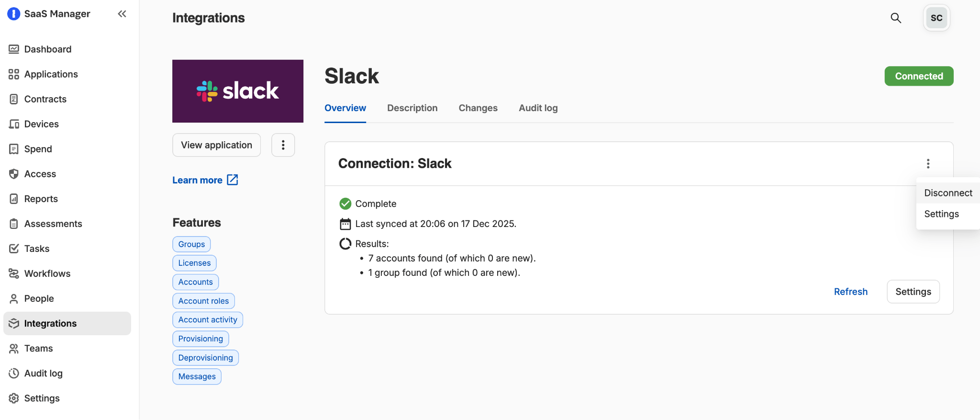Click the SaaS Manager logo icon
980x420 pixels.
click(x=14, y=14)
